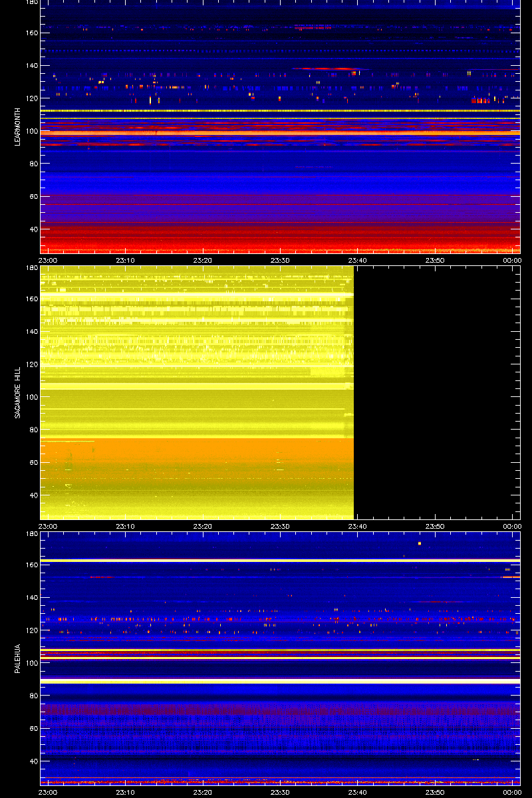The height and width of the screenshot is (798, 532).
Task: Click 23:50 time label under Palehua panel
Action: (435, 793)
